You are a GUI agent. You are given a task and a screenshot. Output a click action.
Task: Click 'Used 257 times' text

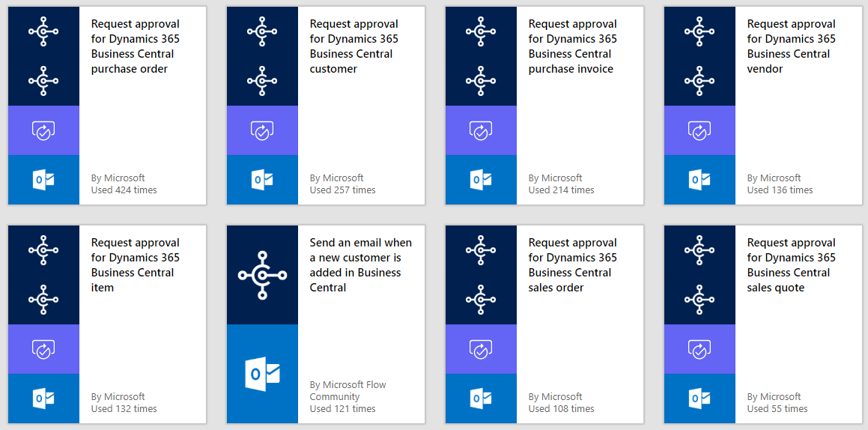[343, 190]
